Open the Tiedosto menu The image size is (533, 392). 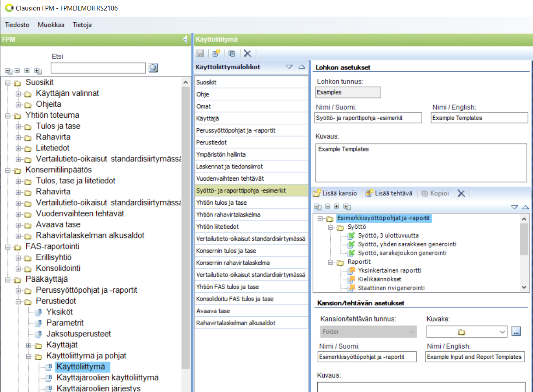pos(17,25)
